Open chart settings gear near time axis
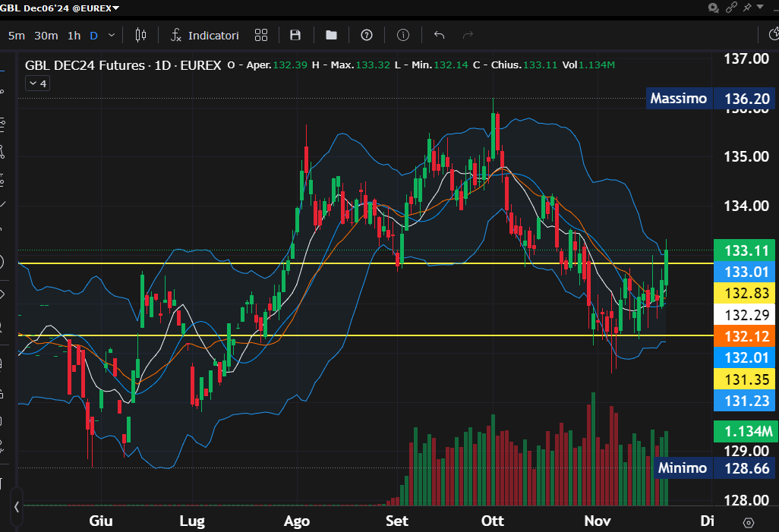 [x=749, y=522]
